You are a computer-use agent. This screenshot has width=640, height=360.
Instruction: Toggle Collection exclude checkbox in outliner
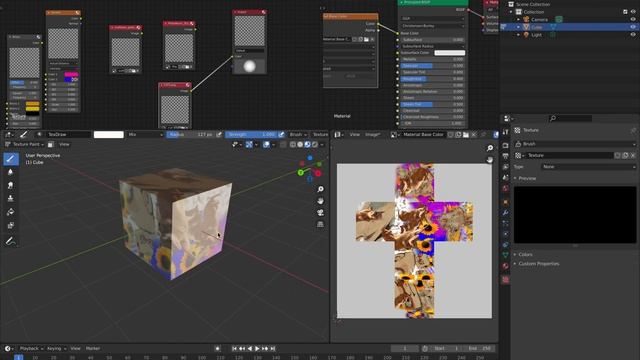point(625,12)
